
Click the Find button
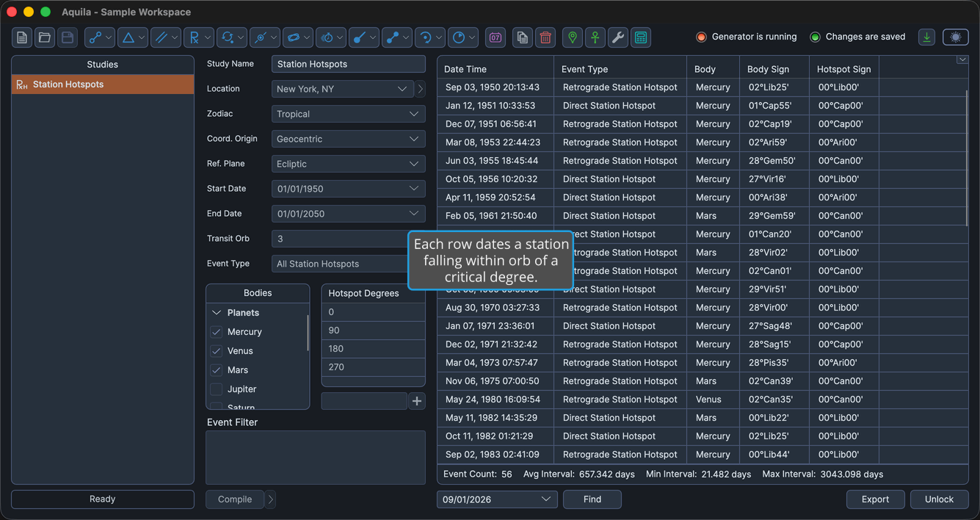(592, 499)
